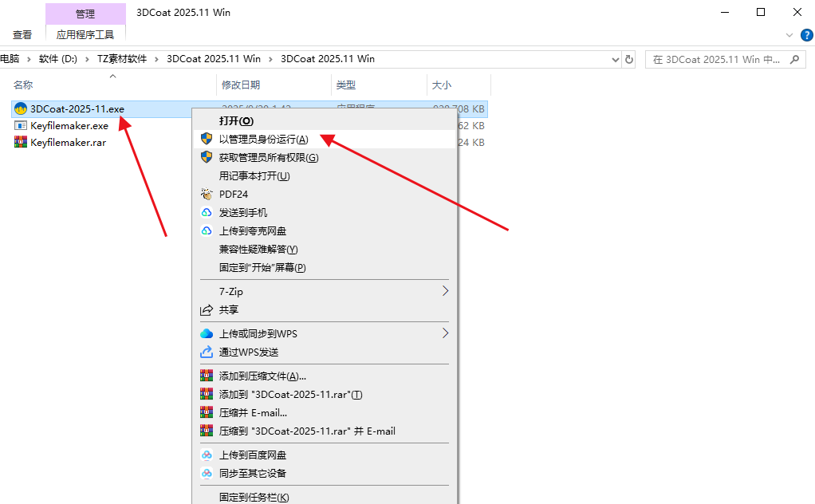Screen dimensions: 815x504
Task: Navigate to first 3DCoat 2025.11 Win breadcrumb
Action: [214, 59]
